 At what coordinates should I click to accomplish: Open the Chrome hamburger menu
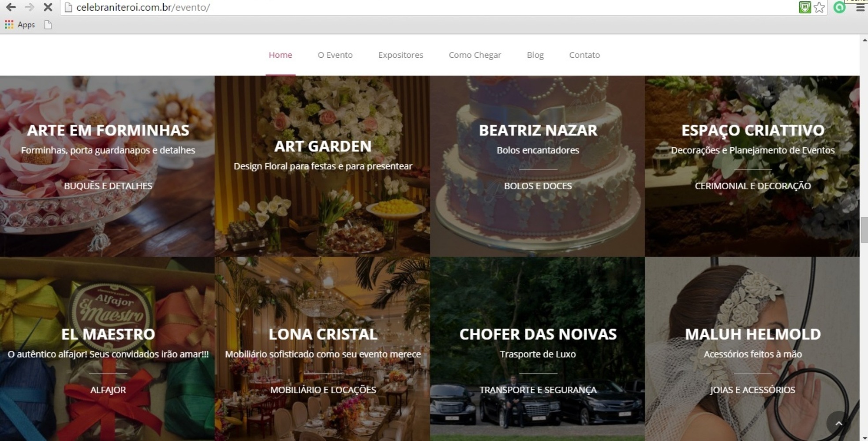pos(861,7)
